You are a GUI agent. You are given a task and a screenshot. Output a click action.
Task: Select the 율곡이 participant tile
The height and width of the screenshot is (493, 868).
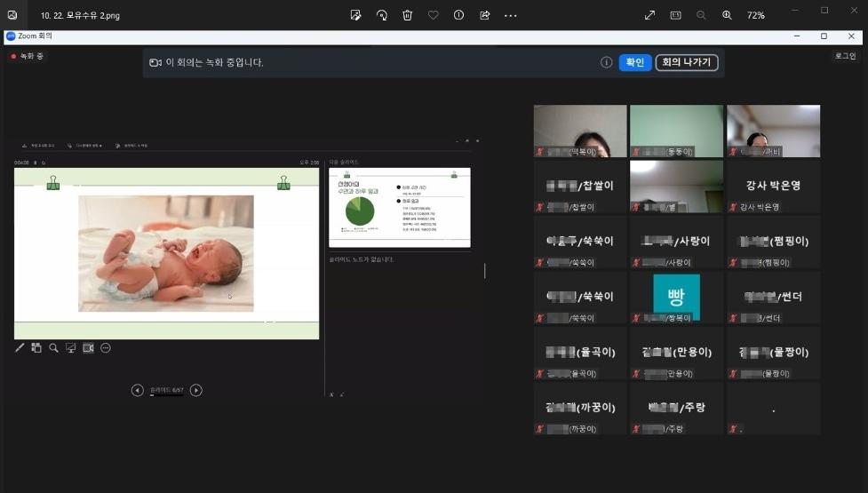coord(580,353)
